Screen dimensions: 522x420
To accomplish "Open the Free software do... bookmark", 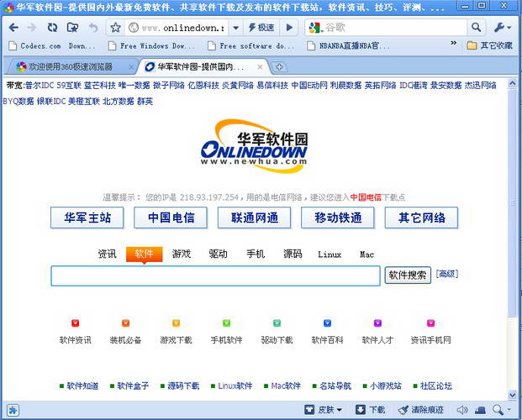I will [x=251, y=46].
